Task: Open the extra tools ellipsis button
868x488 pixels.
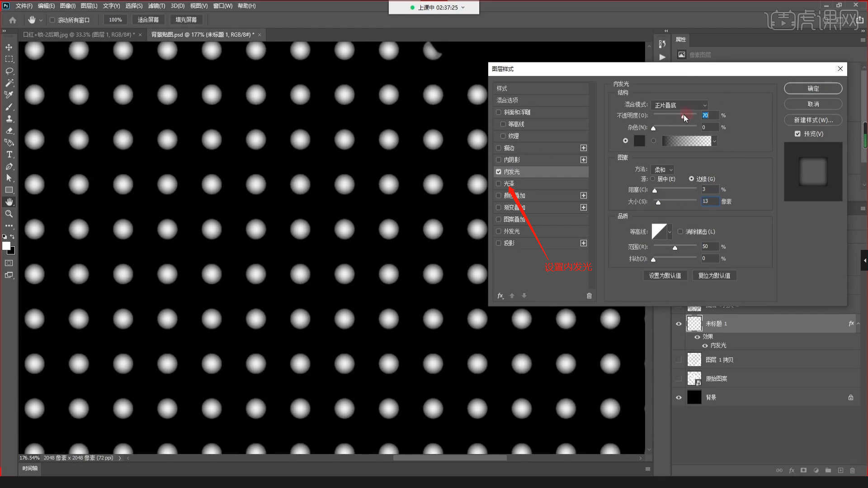Action: coord(9,225)
